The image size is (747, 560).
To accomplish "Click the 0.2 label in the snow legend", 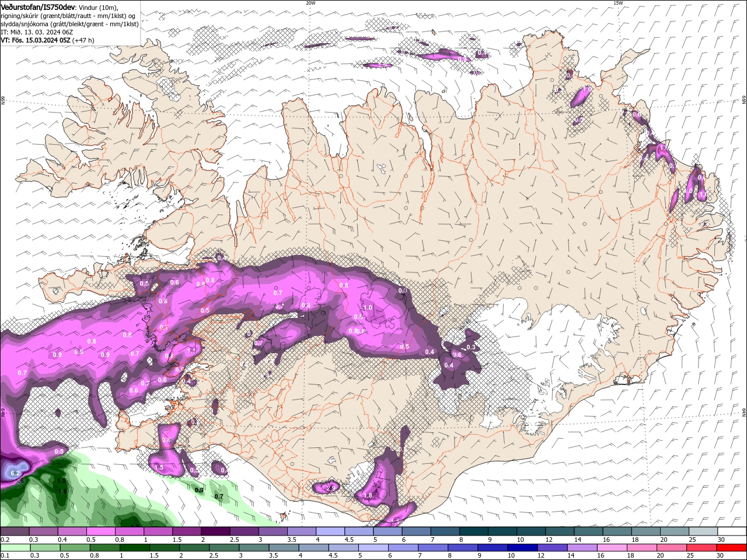I will click(x=5, y=540).
